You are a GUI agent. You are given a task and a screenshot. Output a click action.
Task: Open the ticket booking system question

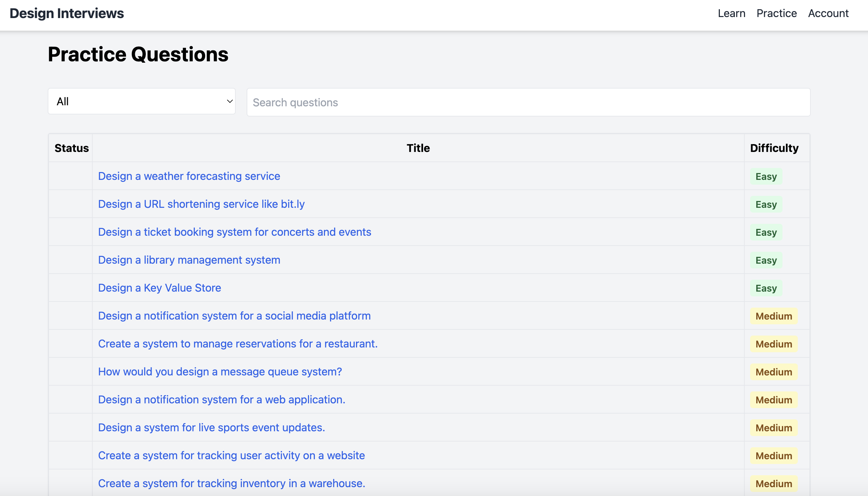(x=234, y=232)
